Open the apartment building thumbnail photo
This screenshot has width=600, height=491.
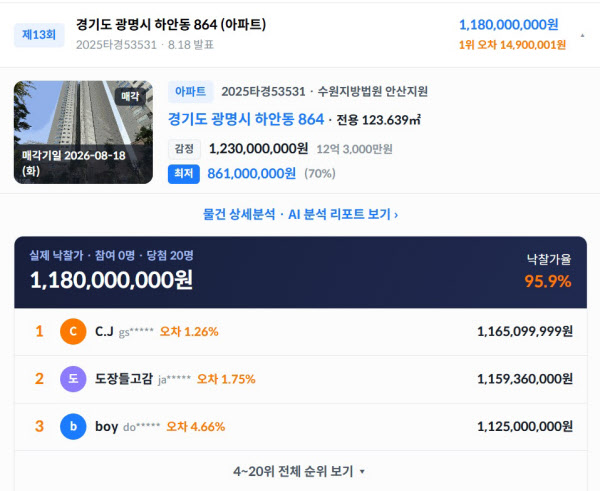(x=83, y=132)
